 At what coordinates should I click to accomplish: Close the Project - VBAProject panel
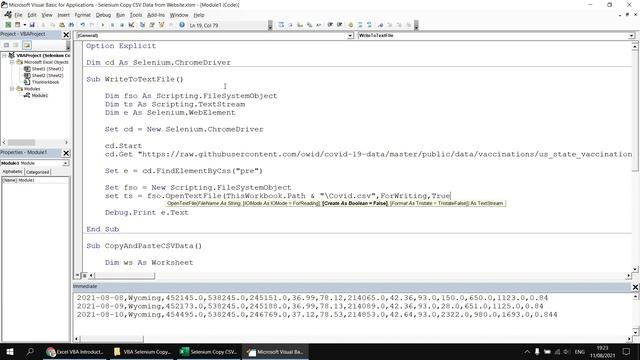coord(66,35)
